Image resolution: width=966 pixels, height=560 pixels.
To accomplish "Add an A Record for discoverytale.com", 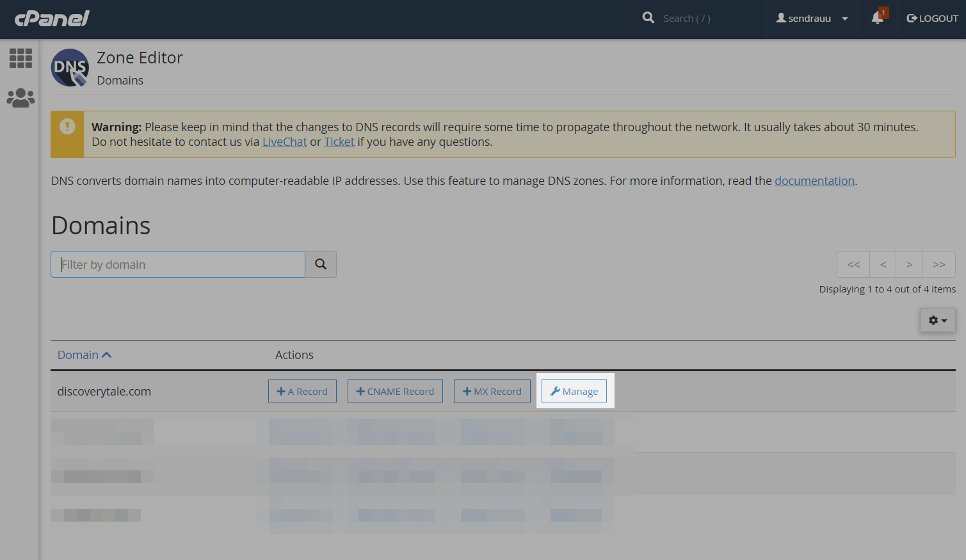I will 302,392.
